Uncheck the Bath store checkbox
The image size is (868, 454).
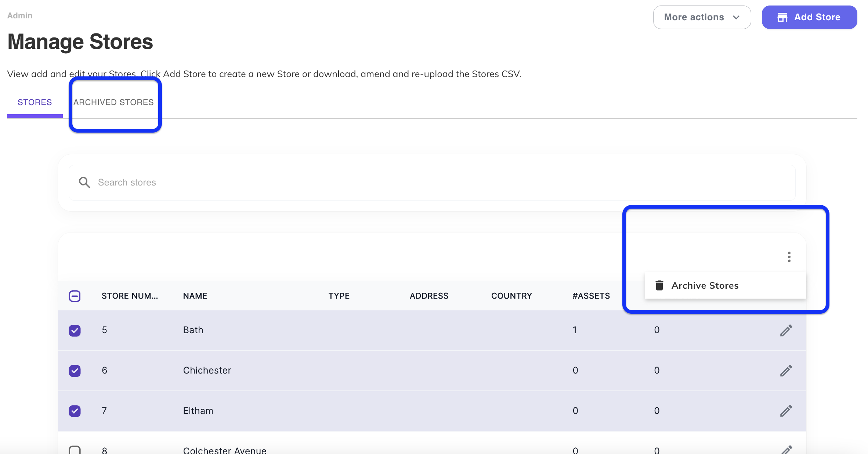click(x=75, y=330)
